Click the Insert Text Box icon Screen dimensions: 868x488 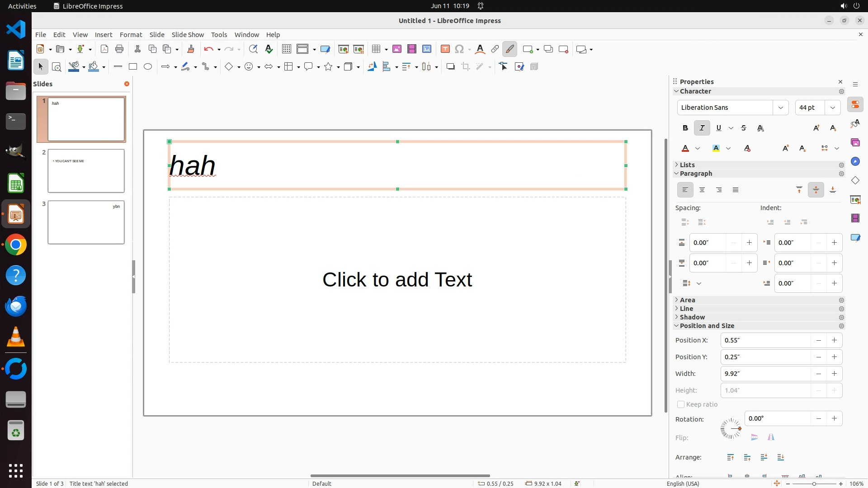coord(445,49)
